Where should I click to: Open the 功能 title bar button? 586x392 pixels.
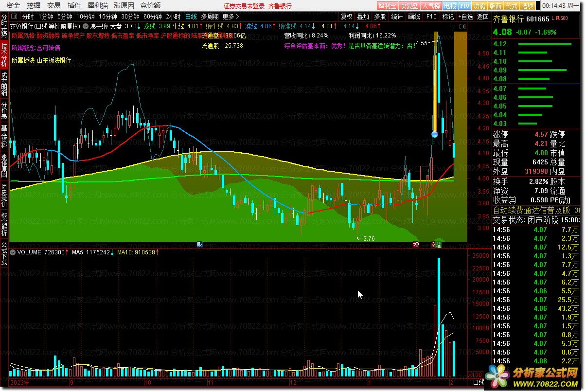479,6
